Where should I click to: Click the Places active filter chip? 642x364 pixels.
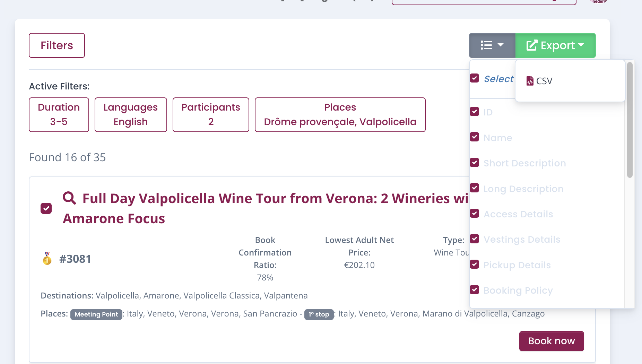pos(340,115)
